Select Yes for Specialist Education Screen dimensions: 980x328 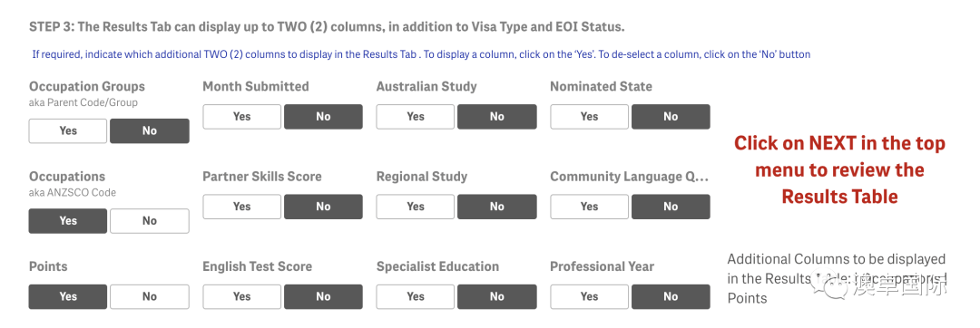click(x=416, y=297)
